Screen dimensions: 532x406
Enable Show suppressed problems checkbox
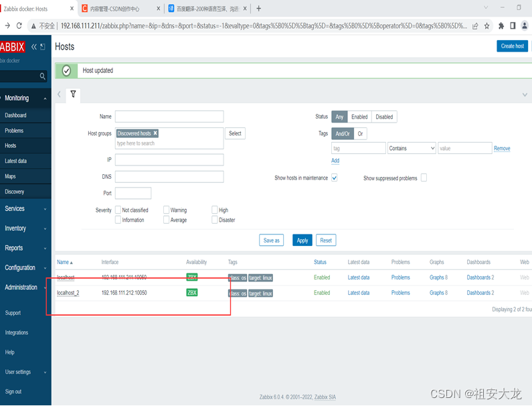point(424,178)
